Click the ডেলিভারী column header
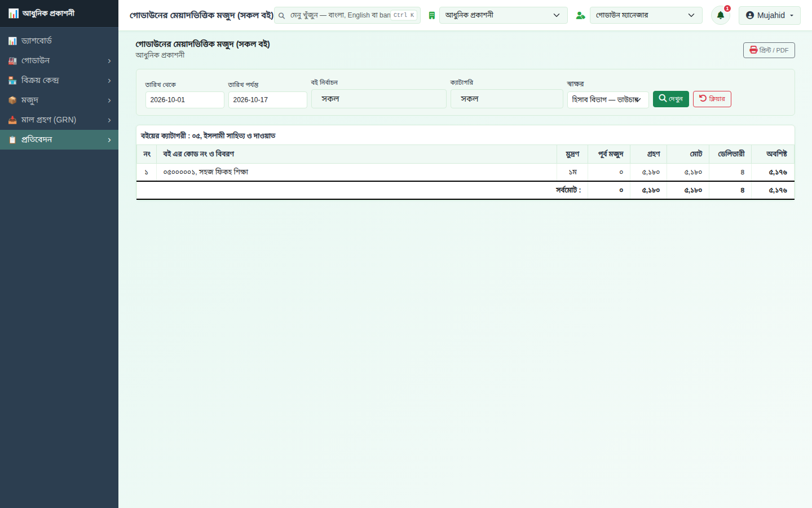 [x=731, y=154]
